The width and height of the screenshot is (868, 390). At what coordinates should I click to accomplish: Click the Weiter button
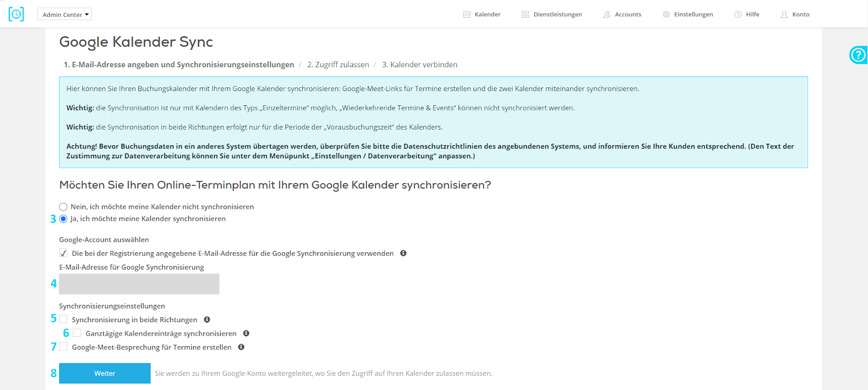point(105,373)
